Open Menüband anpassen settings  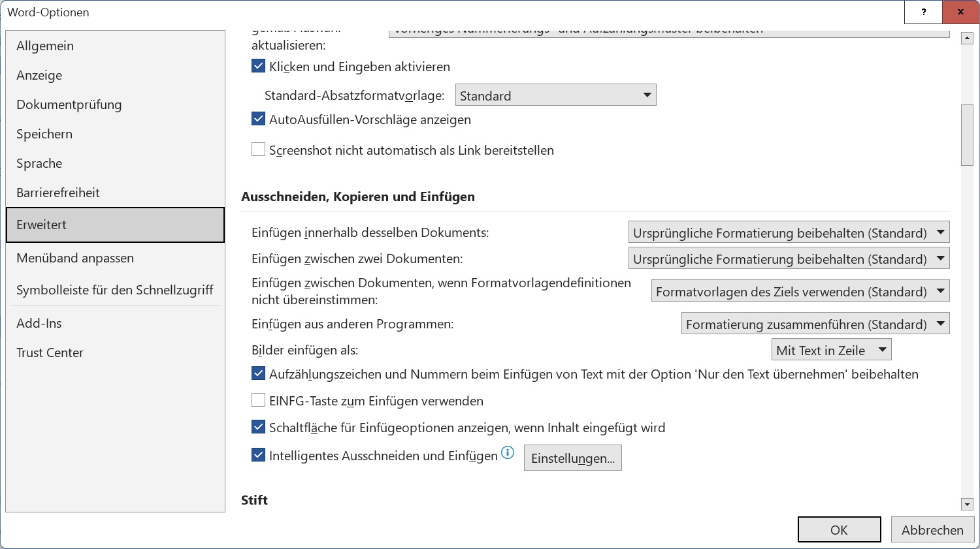pyautogui.click(x=74, y=258)
